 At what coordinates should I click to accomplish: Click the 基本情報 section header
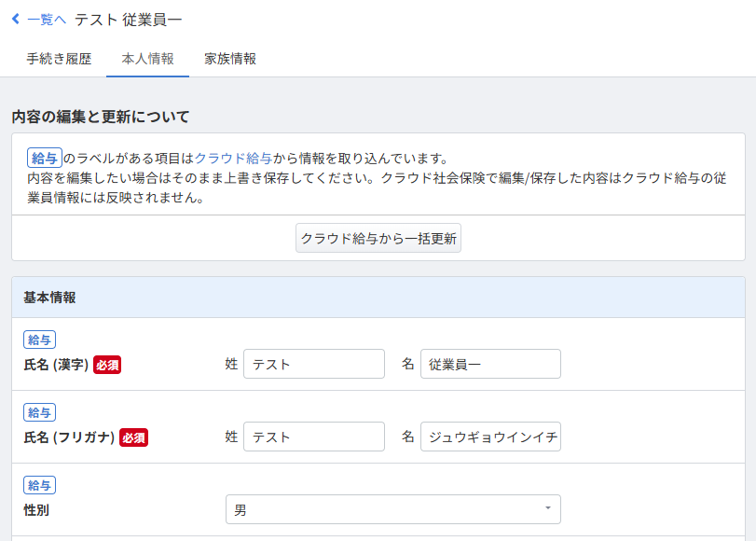[378, 298]
